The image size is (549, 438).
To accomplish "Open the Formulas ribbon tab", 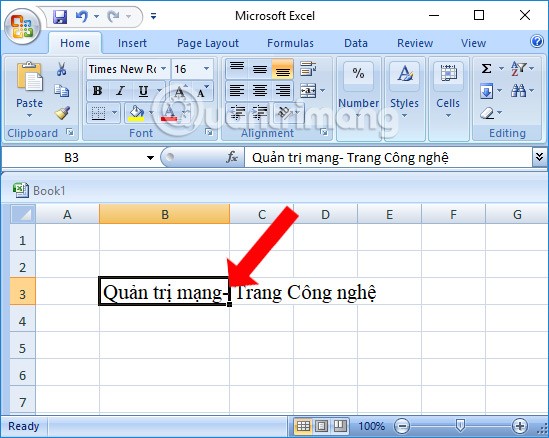I will [290, 43].
